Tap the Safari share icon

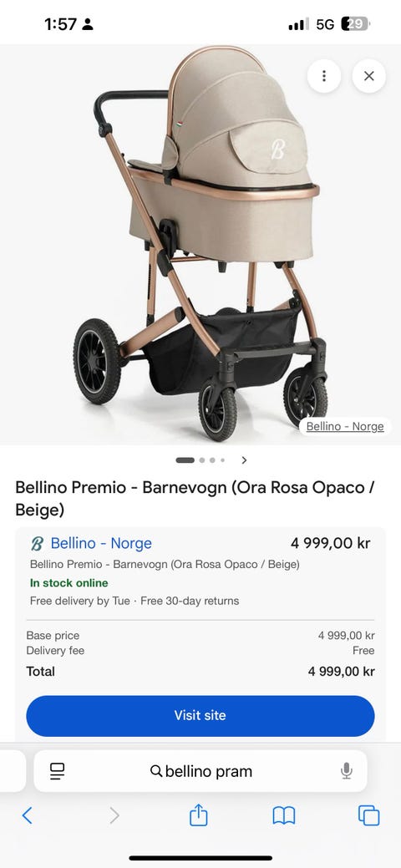click(x=198, y=815)
